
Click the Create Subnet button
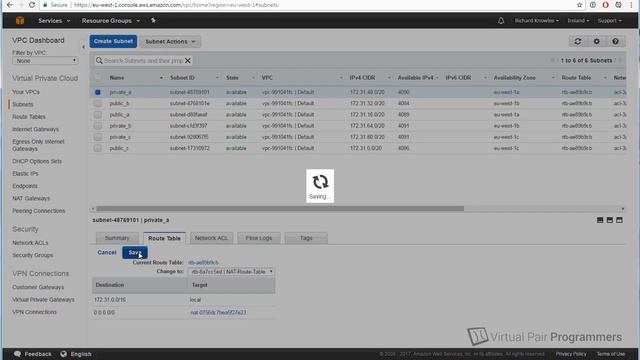click(x=113, y=41)
